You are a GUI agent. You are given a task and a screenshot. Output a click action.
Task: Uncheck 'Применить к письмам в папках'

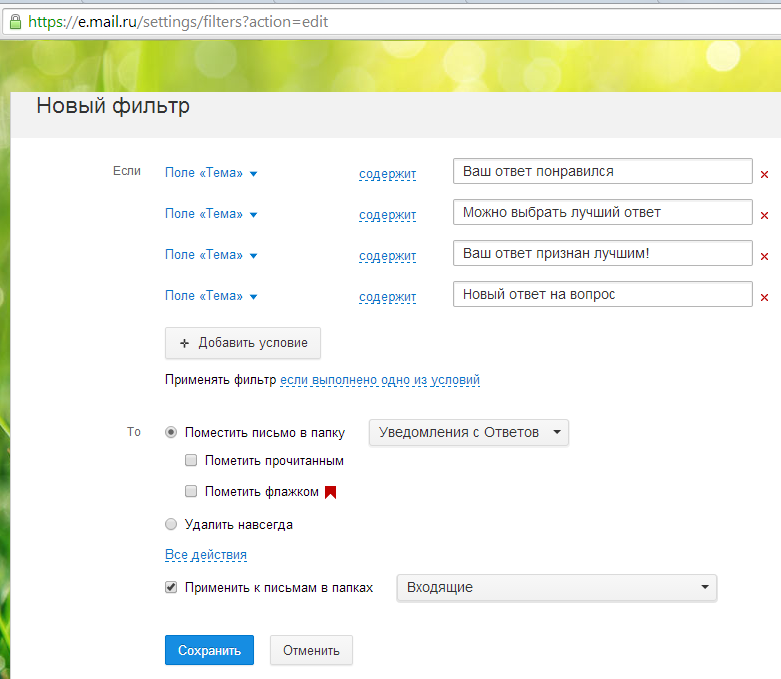click(x=171, y=587)
